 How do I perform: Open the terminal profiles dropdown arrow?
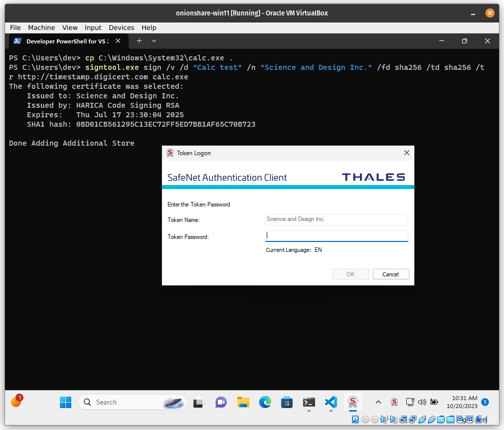[154, 41]
